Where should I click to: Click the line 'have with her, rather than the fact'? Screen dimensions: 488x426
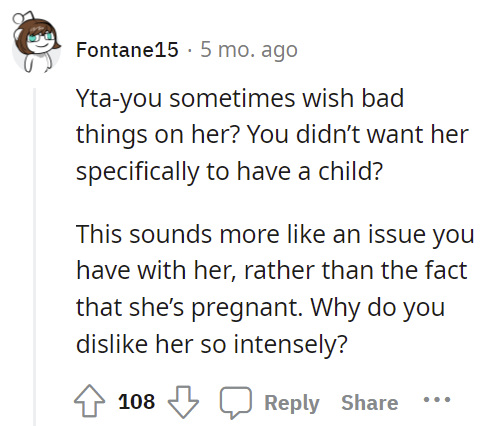click(272, 270)
